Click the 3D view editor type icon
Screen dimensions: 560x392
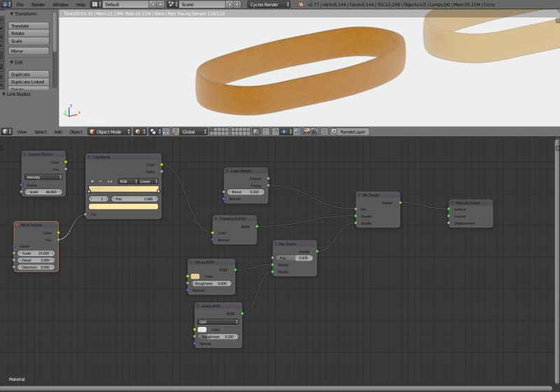pyautogui.click(x=6, y=132)
